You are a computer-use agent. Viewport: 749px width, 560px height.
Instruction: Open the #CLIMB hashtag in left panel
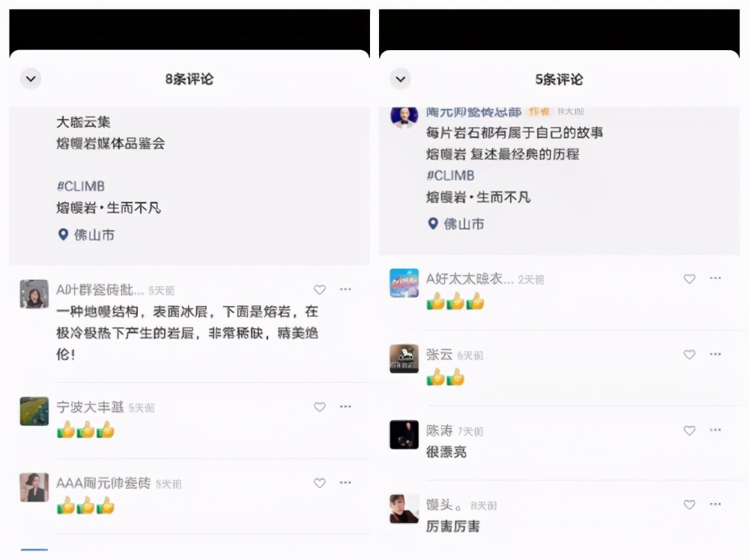pyautogui.click(x=80, y=186)
